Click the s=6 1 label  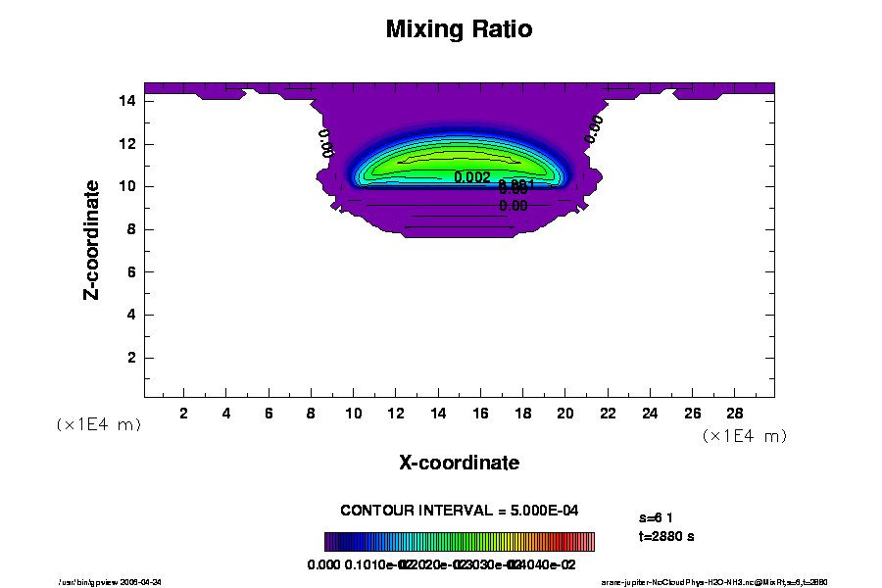[x=656, y=516]
